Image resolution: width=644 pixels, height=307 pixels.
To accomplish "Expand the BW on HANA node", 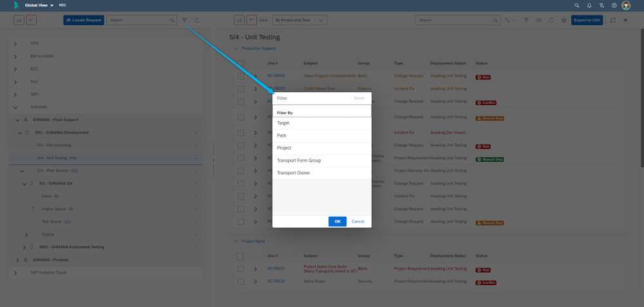I will pos(15,56).
